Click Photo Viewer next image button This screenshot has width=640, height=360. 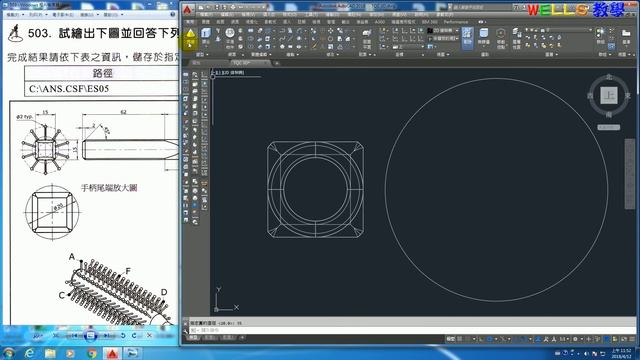click(107, 336)
